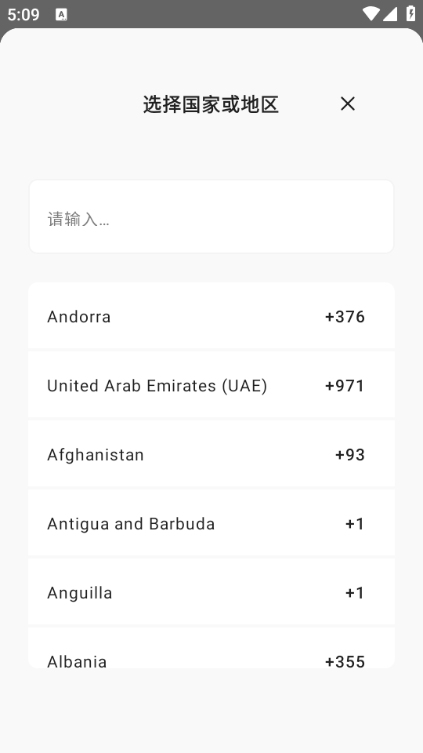Select Anguilla from country list
423x753 pixels.
click(x=211, y=592)
